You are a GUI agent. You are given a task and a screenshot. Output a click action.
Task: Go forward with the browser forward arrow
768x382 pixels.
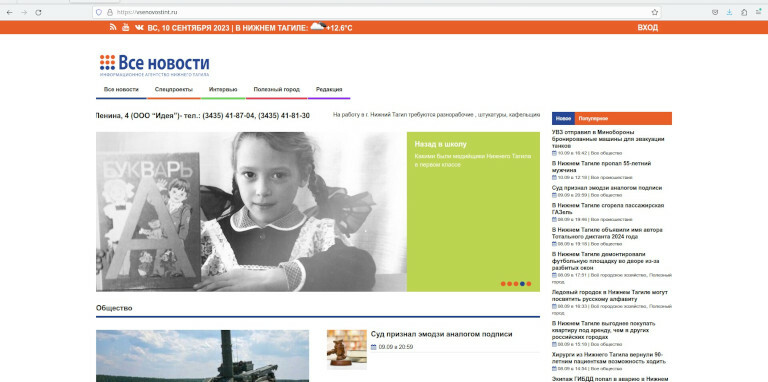(x=24, y=12)
